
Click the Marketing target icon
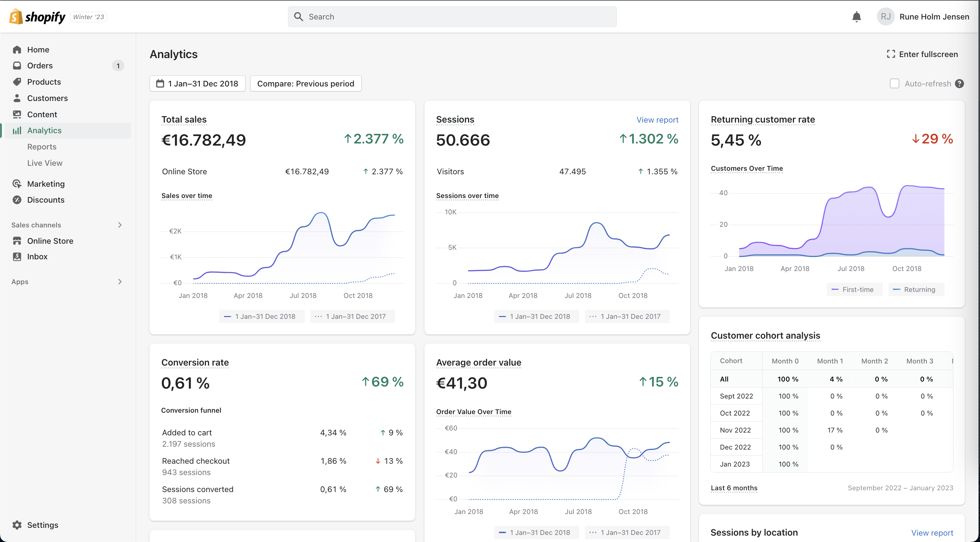click(x=17, y=184)
